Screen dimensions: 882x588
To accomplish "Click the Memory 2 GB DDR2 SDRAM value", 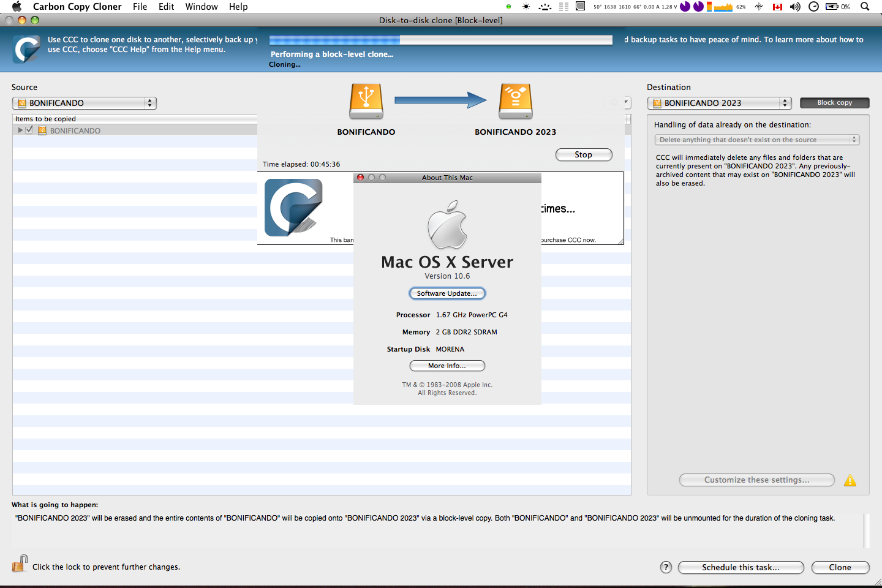I will 467,332.
